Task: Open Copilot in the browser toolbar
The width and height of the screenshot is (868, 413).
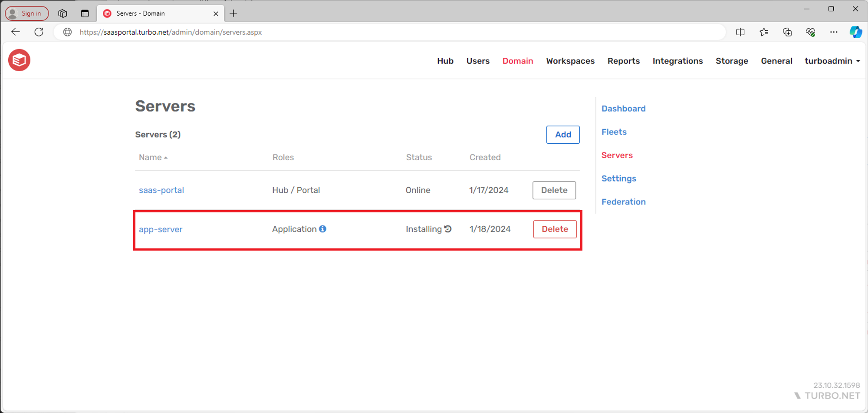Action: pyautogui.click(x=856, y=32)
